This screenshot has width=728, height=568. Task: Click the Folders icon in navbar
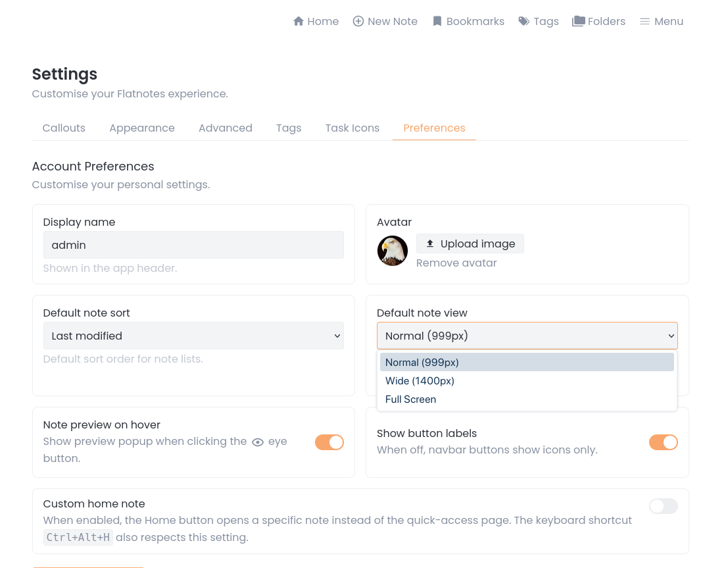click(579, 21)
